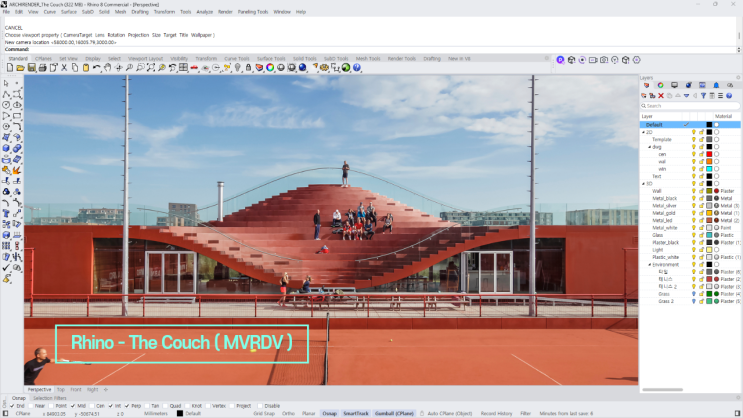Open the color wheel Object Properties icon
This screenshot has height=418, width=743.
pyautogui.click(x=270, y=68)
